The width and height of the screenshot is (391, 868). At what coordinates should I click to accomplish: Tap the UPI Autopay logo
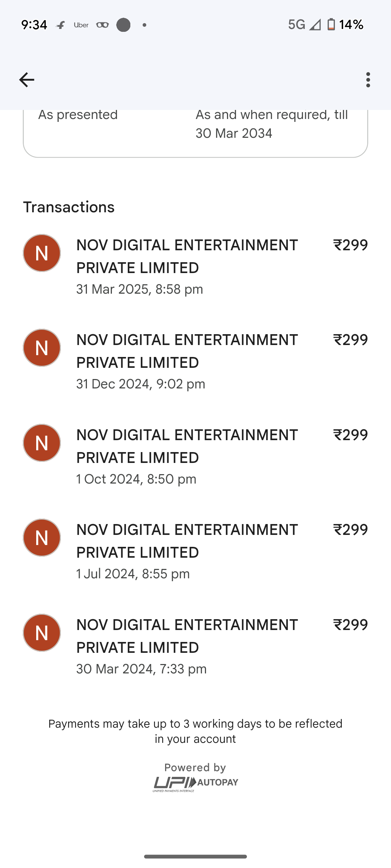pos(195,783)
